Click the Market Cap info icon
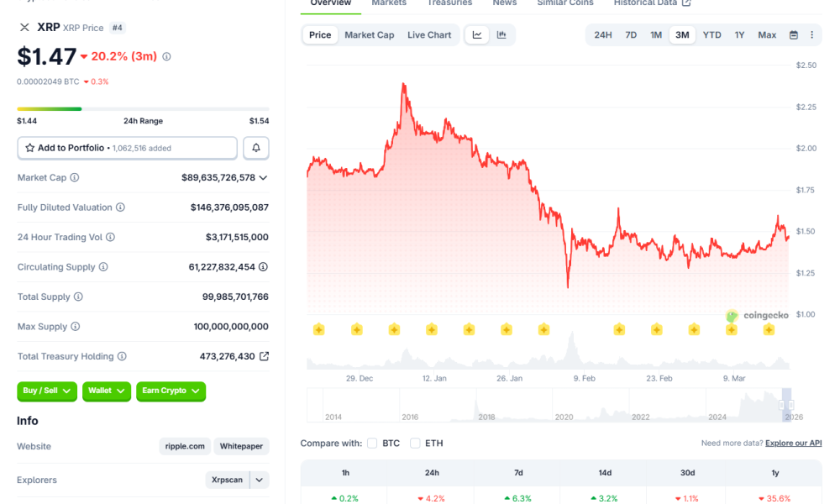The height and width of the screenshot is (504, 840). (x=75, y=178)
